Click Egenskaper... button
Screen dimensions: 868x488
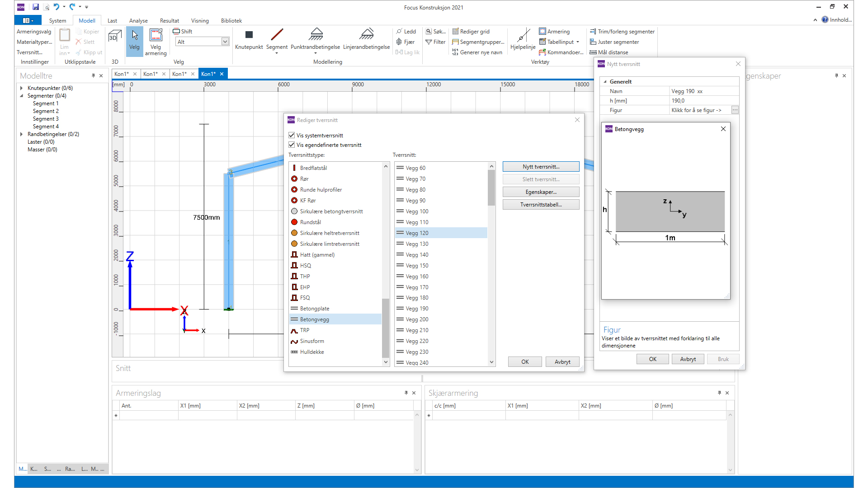pyautogui.click(x=541, y=192)
